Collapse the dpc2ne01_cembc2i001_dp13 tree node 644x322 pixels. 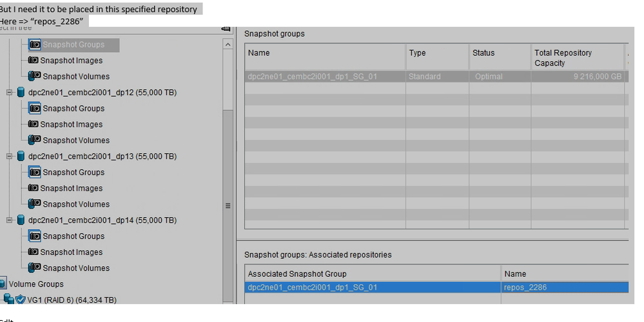pyautogui.click(x=10, y=156)
